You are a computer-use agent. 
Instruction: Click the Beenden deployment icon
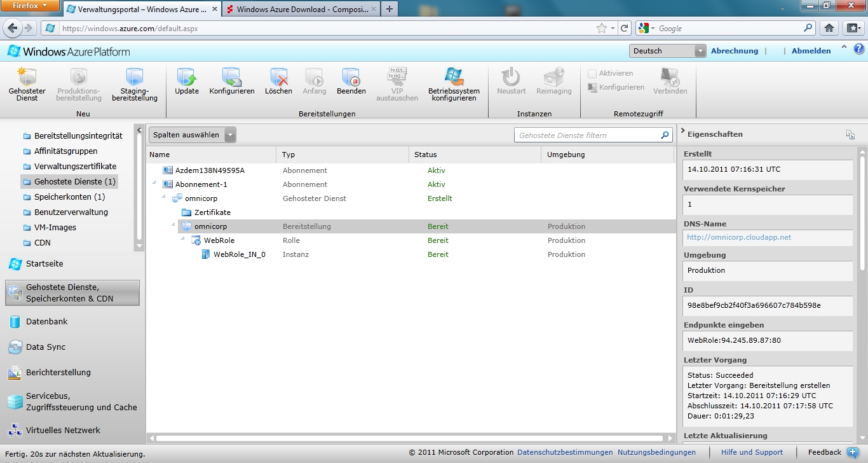[351, 78]
